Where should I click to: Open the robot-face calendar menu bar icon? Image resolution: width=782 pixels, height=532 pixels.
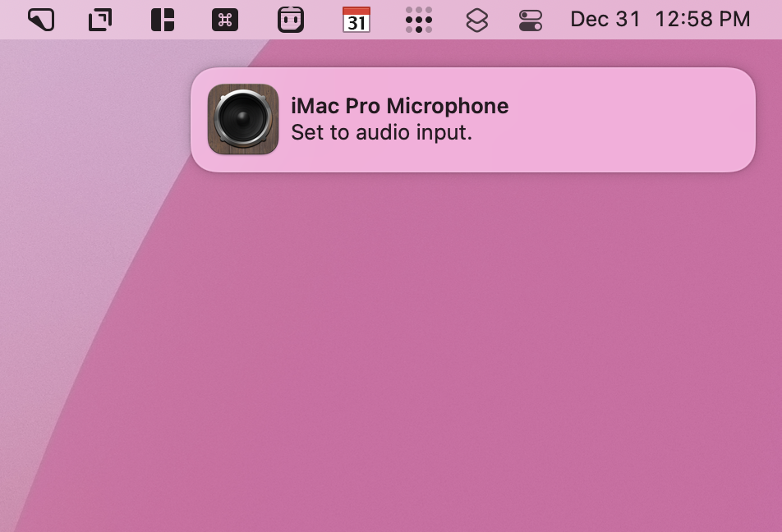(291, 20)
